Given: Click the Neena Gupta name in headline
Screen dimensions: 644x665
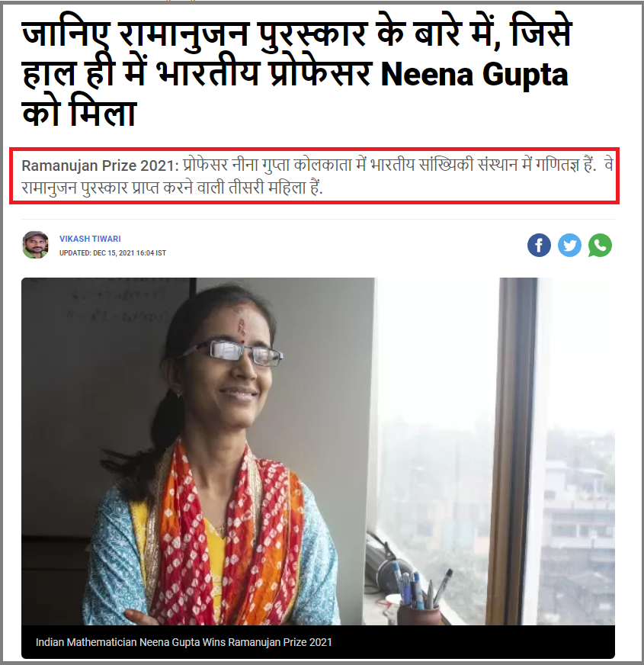Looking at the screenshot, I should pos(474,74).
